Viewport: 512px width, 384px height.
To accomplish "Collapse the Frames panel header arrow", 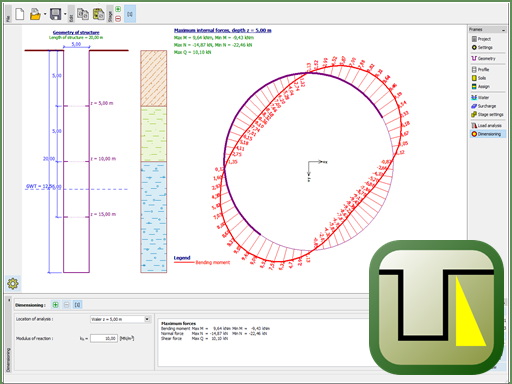I will pyautogui.click(x=503, y=30).
